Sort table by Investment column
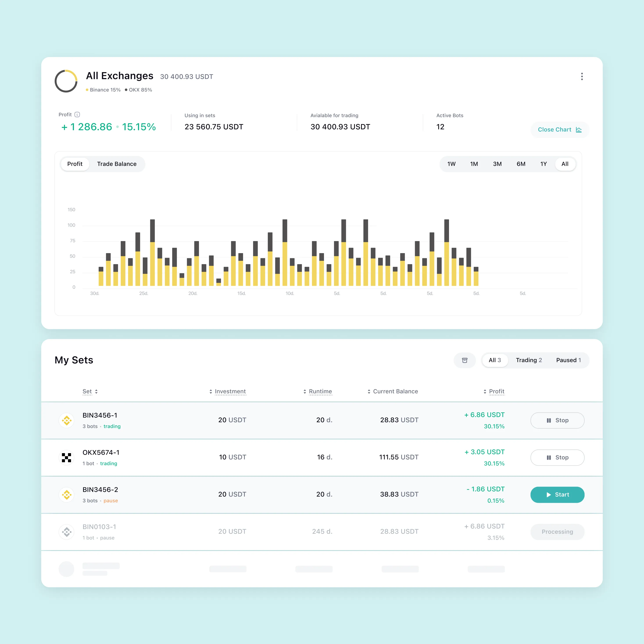644x644 pixels. pos(230,391)
